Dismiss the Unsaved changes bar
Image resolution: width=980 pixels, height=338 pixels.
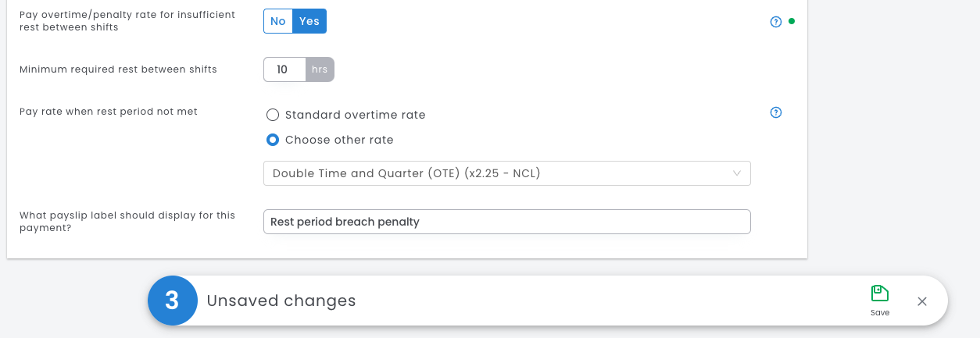point(922,301)
